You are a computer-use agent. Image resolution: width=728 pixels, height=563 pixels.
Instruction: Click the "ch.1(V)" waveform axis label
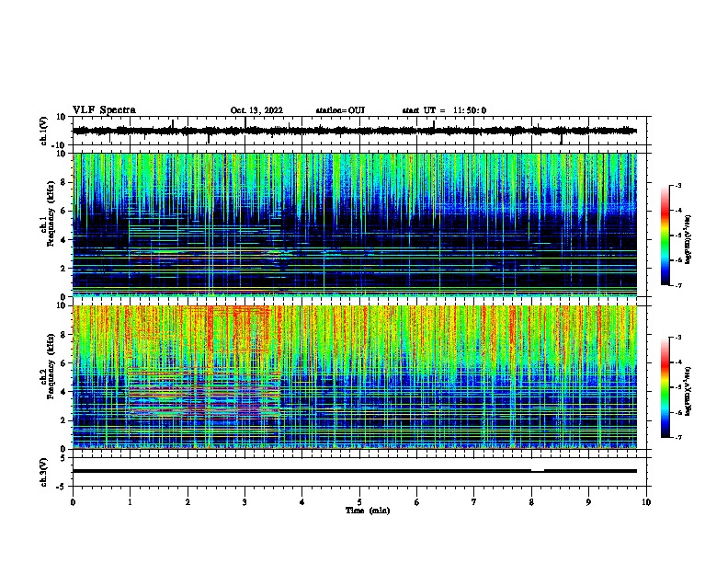click(x=43, y=131)
